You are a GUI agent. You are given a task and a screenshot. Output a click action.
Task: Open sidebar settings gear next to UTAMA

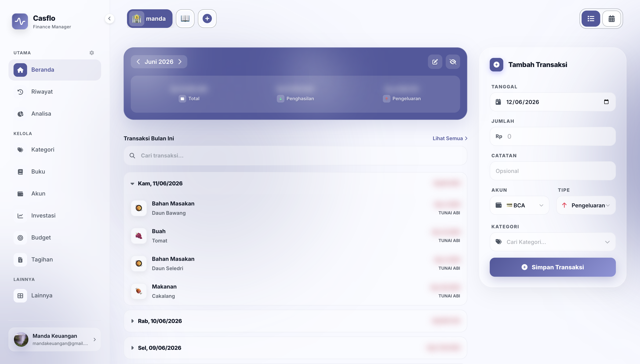92,53
